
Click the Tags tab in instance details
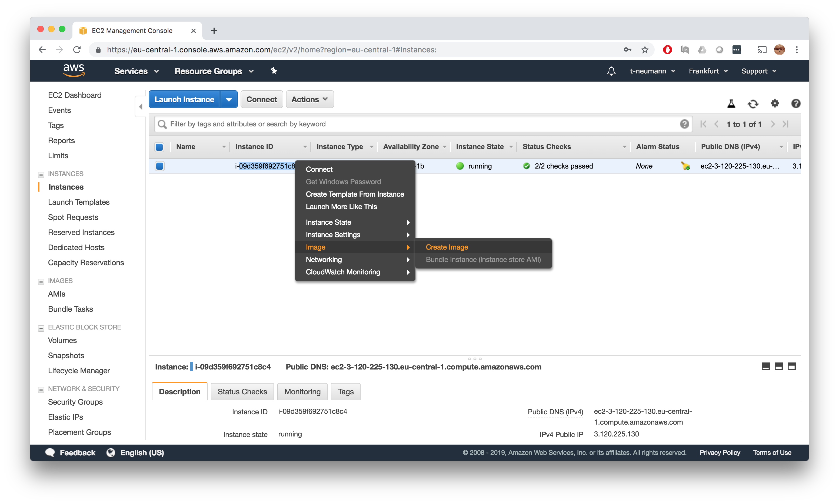(346, 391)
